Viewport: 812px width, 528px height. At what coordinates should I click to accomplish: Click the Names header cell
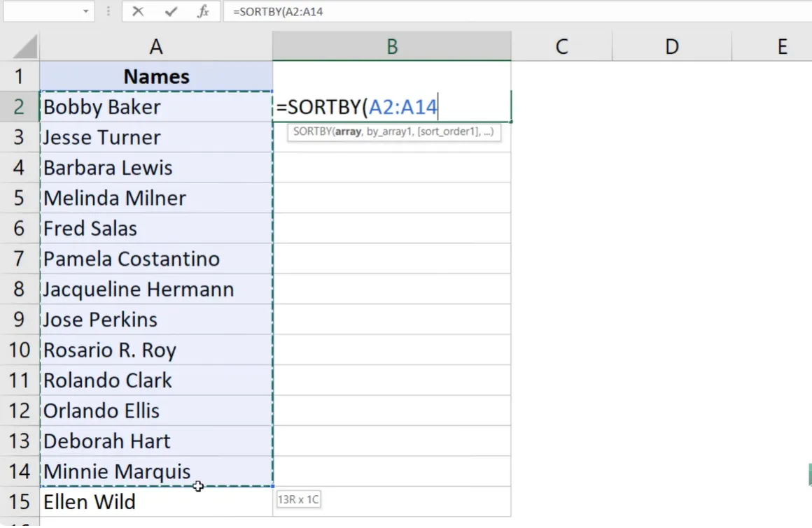pos(156,76)
